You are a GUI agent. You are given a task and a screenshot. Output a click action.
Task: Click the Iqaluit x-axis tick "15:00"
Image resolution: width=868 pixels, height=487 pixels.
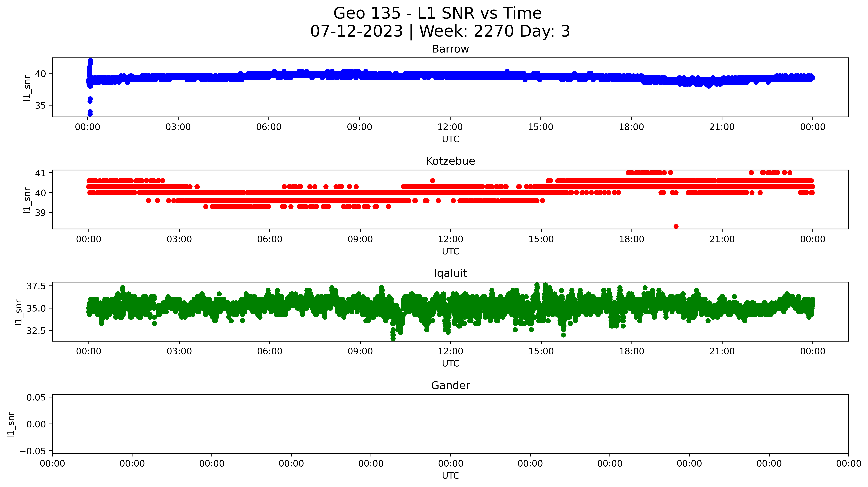coord(541,351)
